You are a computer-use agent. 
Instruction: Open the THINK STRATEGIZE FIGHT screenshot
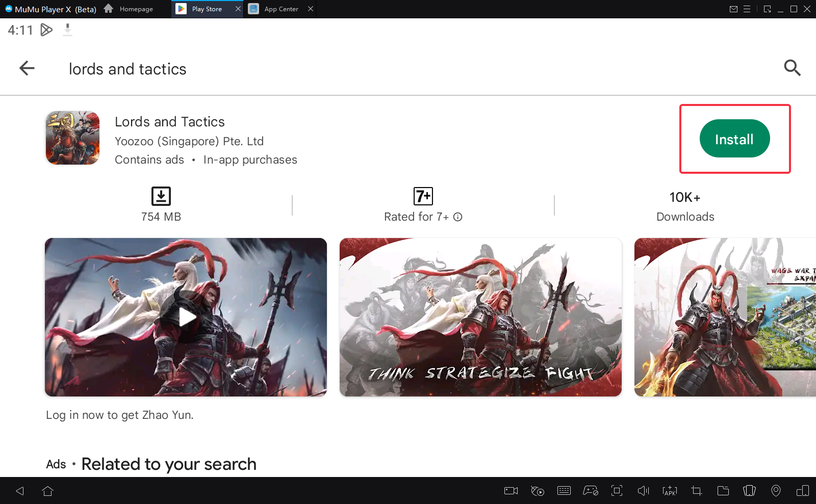[x=480, y=317]
